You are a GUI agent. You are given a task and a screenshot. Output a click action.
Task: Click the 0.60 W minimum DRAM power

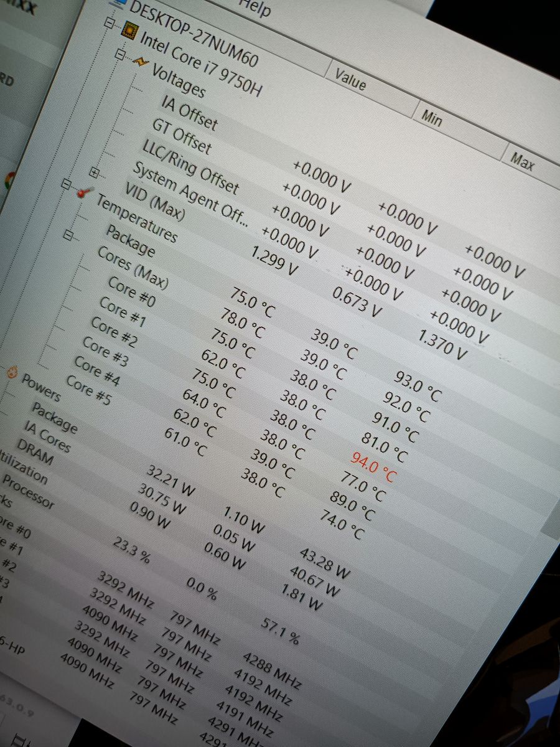225,555
